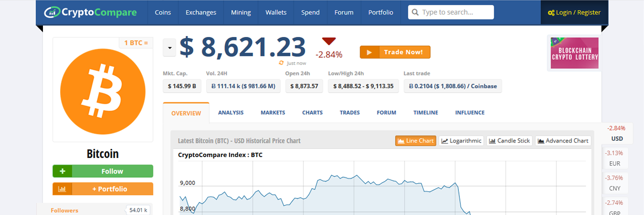
Task: Select the OVERVIEW tab
Action: pos(186,113)
